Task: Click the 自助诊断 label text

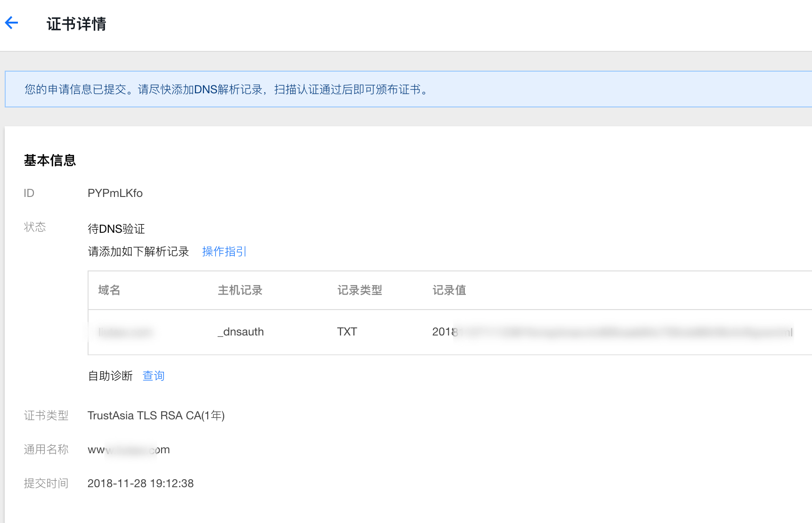Action: click(110, 376)
